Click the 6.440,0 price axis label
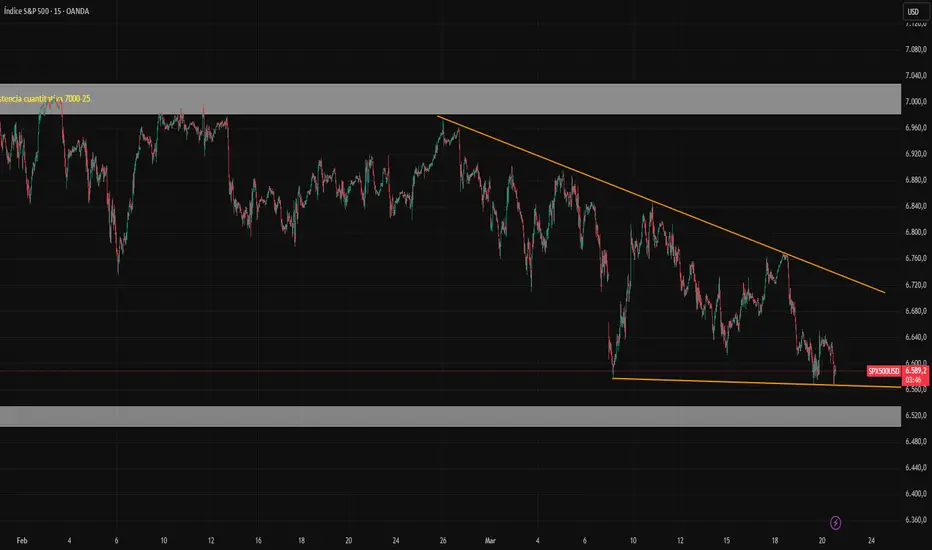This screenshot has height=550, width=932. click(915, 467)
